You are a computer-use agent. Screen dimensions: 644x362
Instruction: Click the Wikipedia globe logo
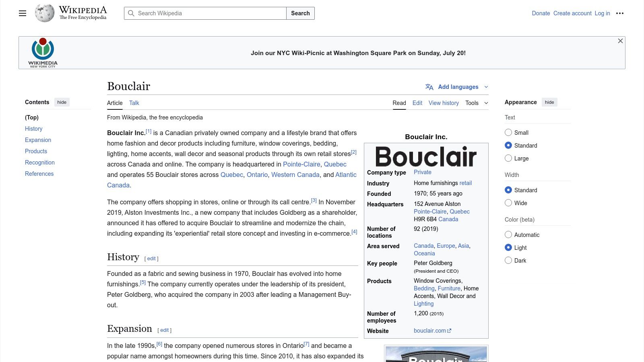[44, 13]
